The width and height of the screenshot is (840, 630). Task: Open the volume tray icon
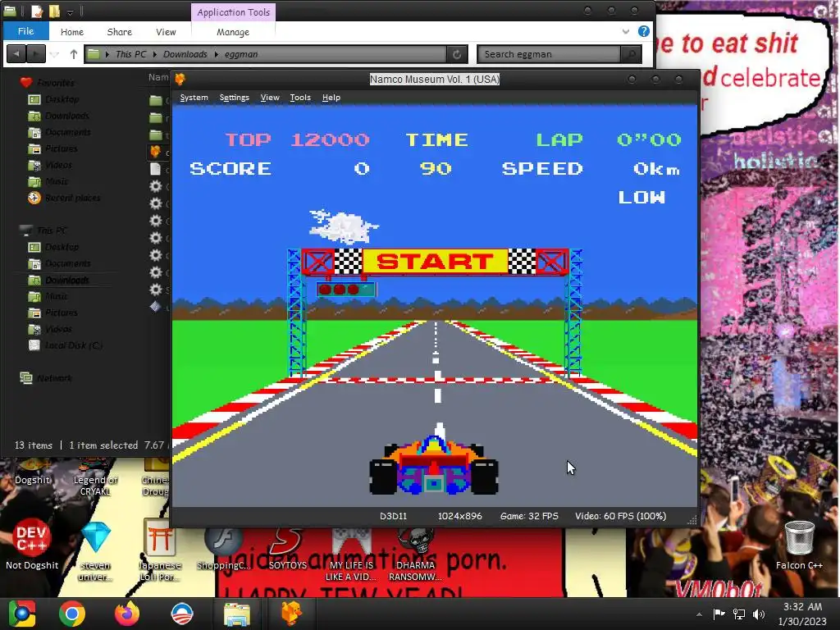point(759,614)
